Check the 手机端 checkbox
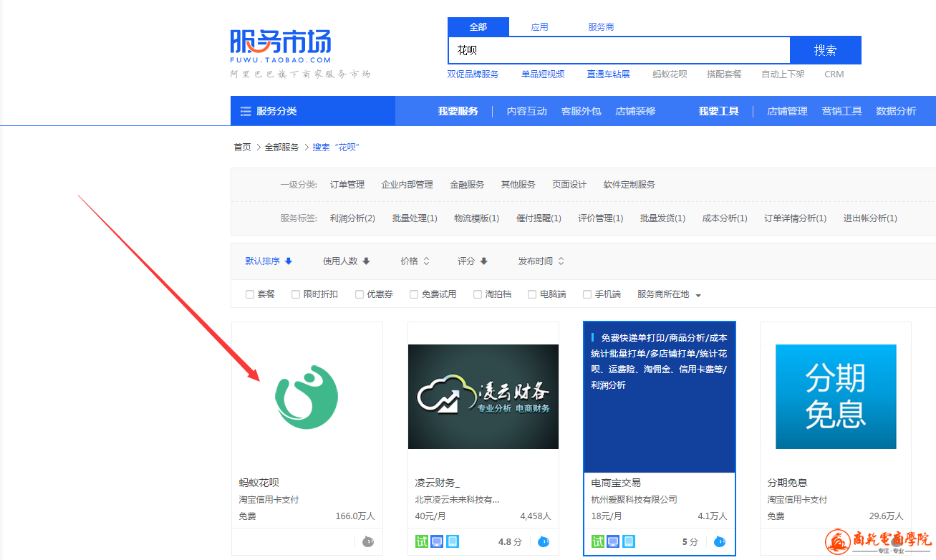Image resolution: width=936 pixels, height=560 pixels. pyautogui.click(x=587, y=294)
